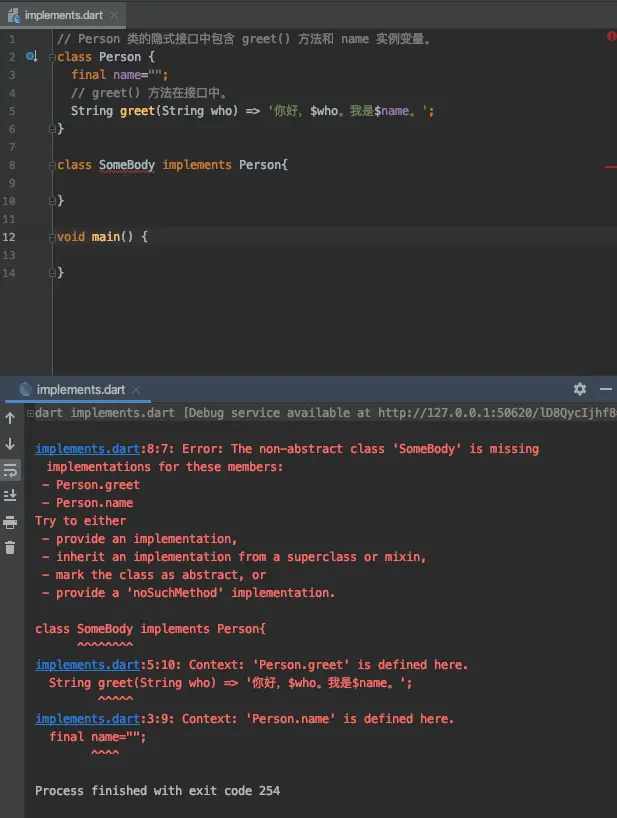This screenshot has height=818, width=617.
Task: Open run panel settings gear
Action: coord(579,389)
